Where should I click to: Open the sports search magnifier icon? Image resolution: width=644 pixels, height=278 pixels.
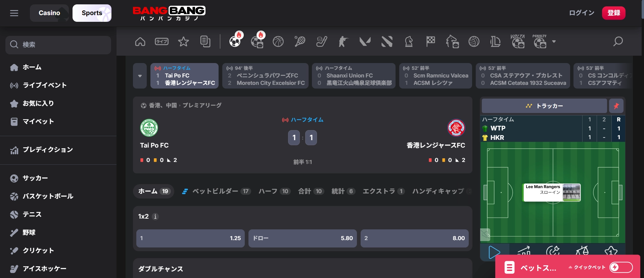(618, 42)
